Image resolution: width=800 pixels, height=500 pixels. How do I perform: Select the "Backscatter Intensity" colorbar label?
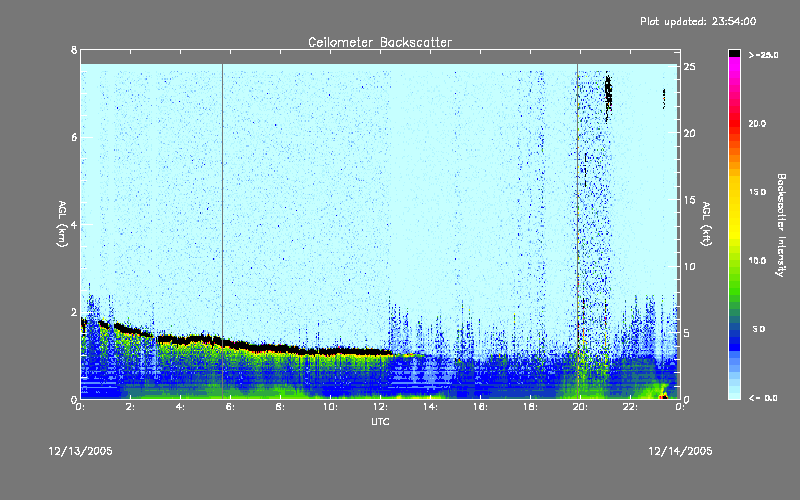tap(781, 225)
